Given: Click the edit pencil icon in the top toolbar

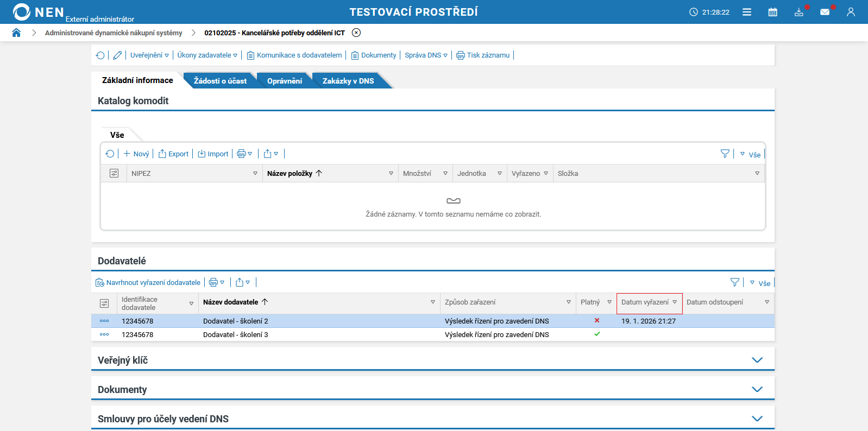Looking at the screenshot, I should [117, 55].
